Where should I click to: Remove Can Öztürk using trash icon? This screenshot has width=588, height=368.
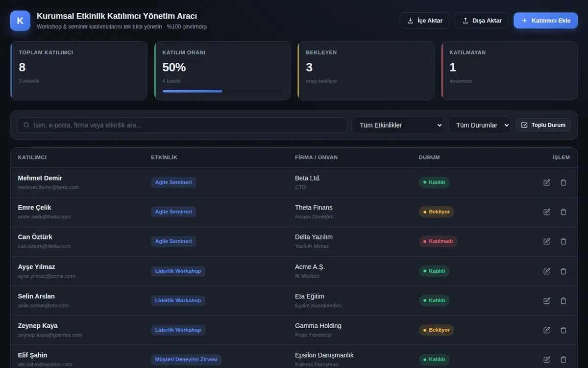(x=563, y=241)
